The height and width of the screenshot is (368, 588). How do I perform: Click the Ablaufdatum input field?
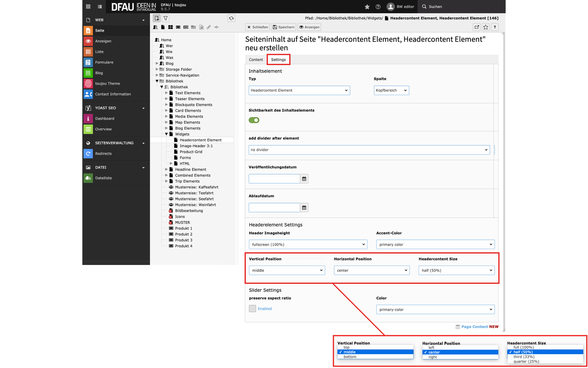point(274,208)
